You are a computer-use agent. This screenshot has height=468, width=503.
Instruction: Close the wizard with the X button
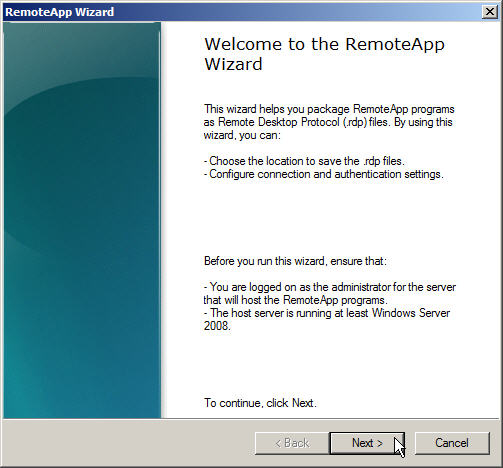tap(490, 12)
